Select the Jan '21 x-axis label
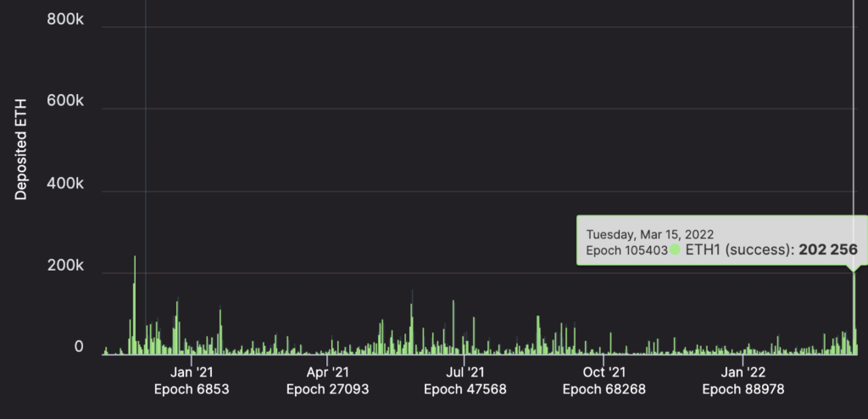Image resolution: width=868 pixels, height=419 pixels. tap(192, 372)
